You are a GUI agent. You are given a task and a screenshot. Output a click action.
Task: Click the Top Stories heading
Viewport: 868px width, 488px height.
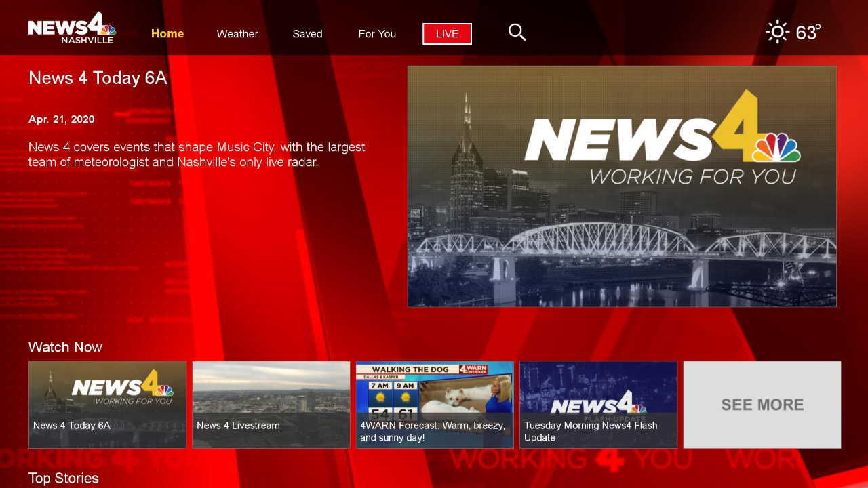pyautogui.click(x=63, y=479)
